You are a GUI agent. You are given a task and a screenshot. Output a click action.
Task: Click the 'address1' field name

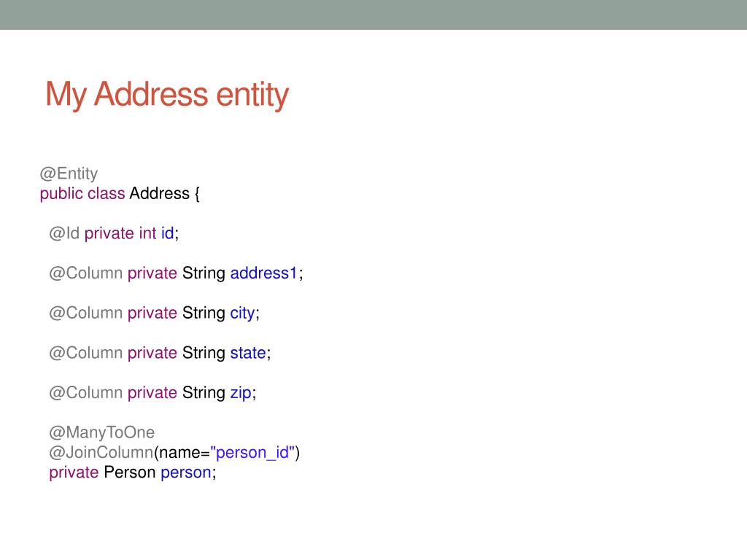point(264,273)
